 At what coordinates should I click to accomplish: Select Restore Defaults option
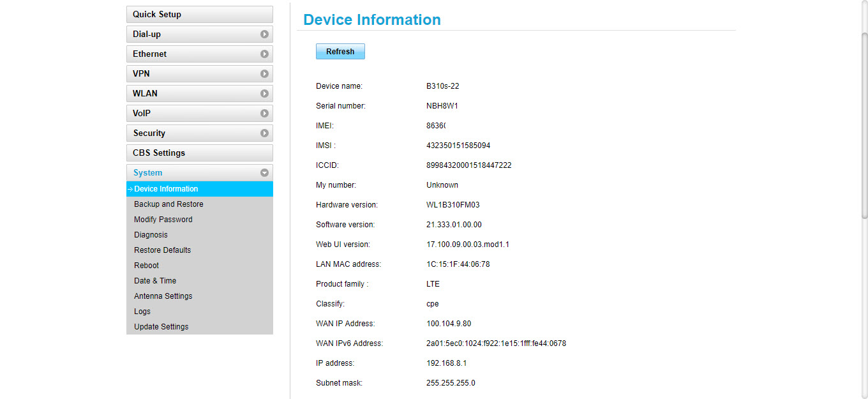162,250
